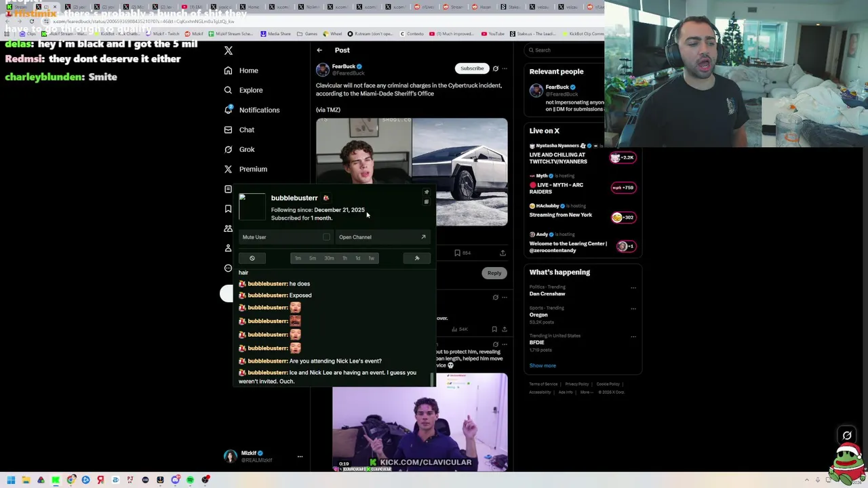This screenshot has width=868, height=488.
Task: Click Open Channel in the user card
Action: click(x=382, y=237)
